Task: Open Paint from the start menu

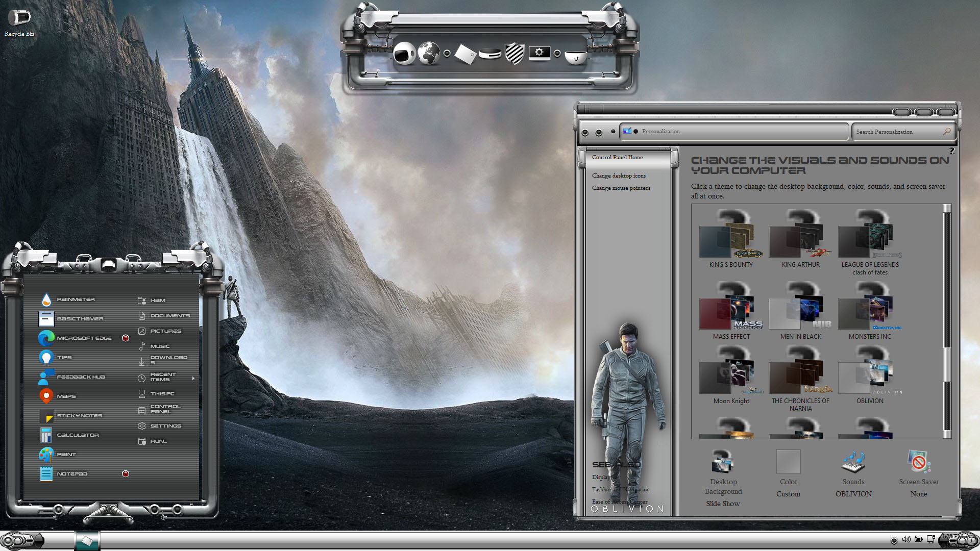Action: [66, 455]
